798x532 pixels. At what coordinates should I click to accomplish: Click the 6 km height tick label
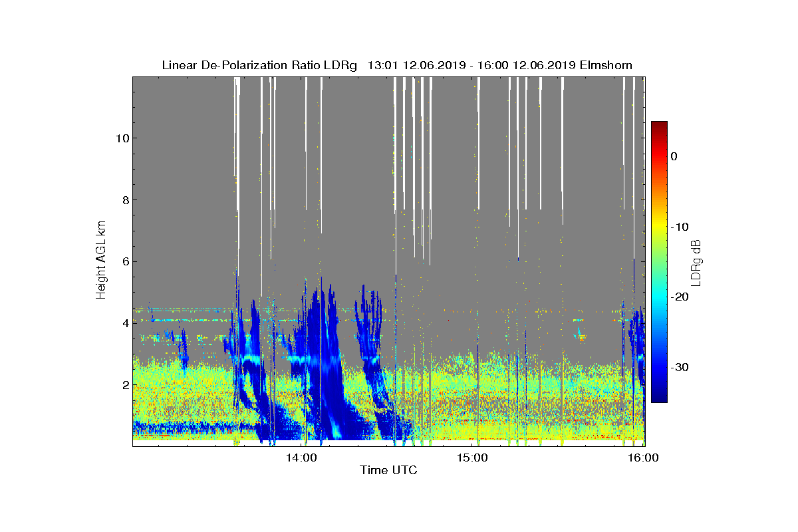(125, 261)
